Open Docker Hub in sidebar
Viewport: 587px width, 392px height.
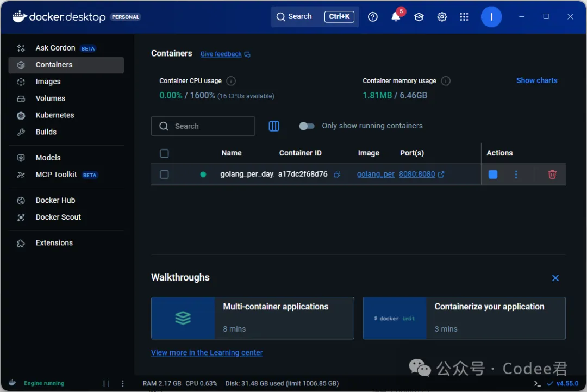[66, 200]
